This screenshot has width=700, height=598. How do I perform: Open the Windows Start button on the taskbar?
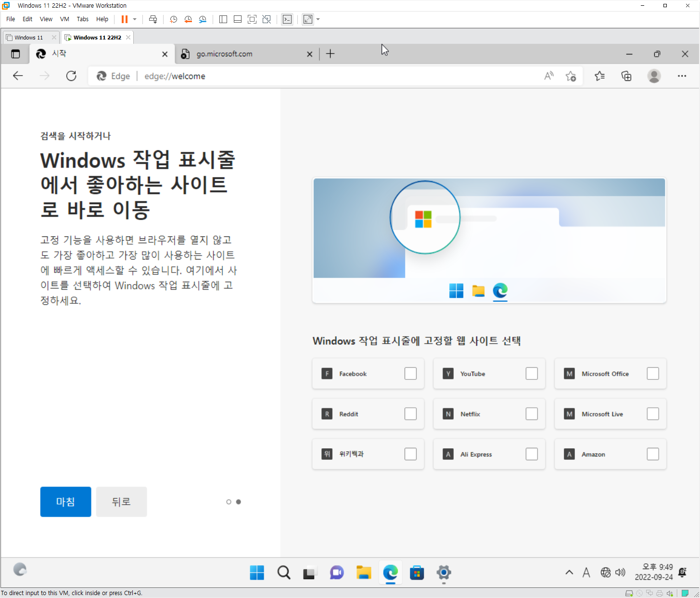tap(257, 572)
